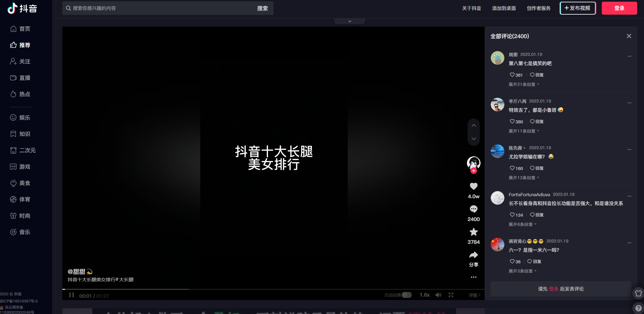
Task: Click the Douyin logo
Action: click(22, 8)
